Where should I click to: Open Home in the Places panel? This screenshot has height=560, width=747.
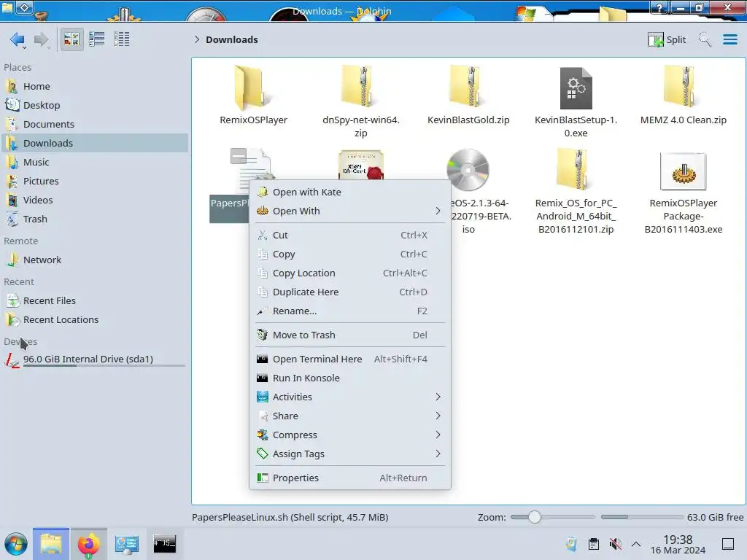click(x=94, y=86)
